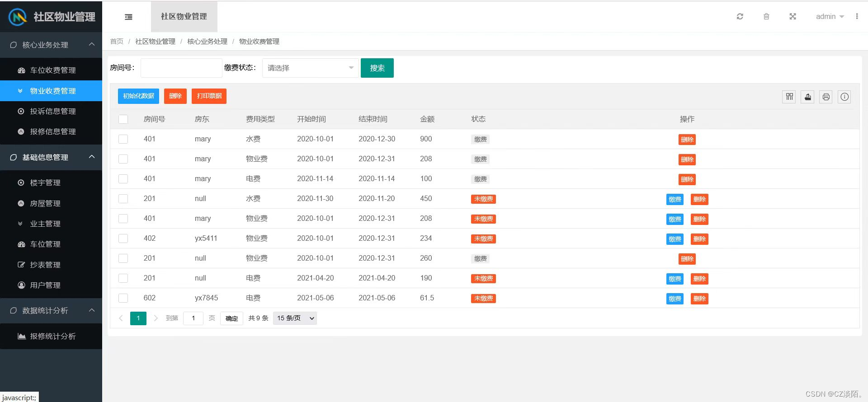Check the row for 201 电费 190
This screenshot has width=868, height=402.
pos(123,278)
